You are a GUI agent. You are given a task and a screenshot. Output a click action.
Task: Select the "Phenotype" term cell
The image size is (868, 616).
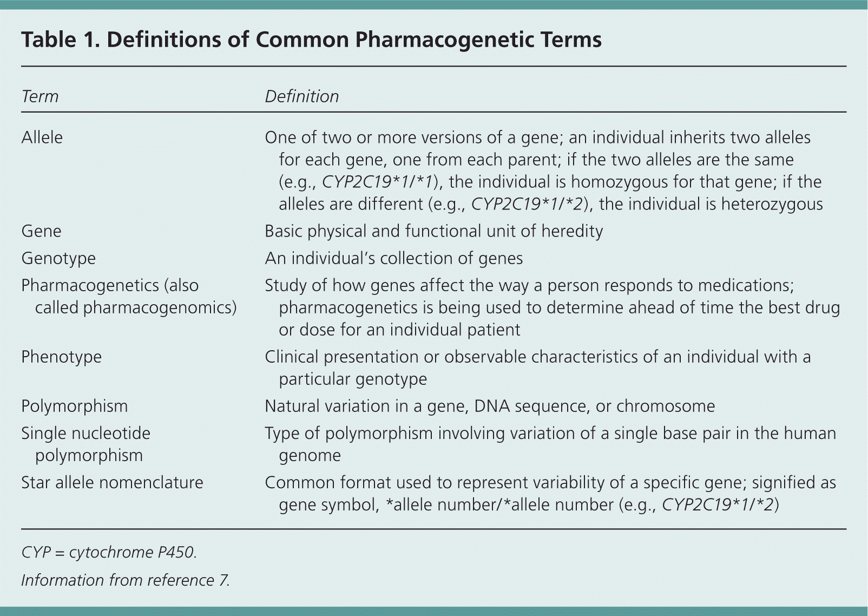(x=61, y=357)
